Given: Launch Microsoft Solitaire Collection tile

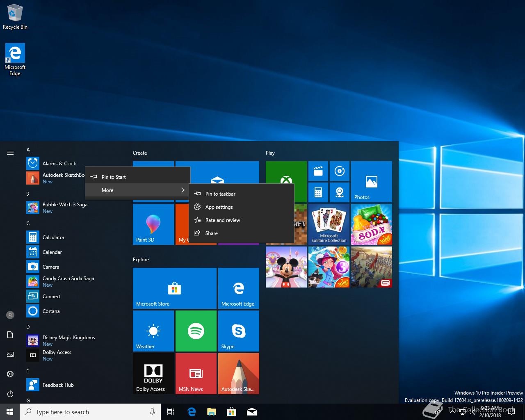Looking at the screenshot, I should click(x=329, y=224).
